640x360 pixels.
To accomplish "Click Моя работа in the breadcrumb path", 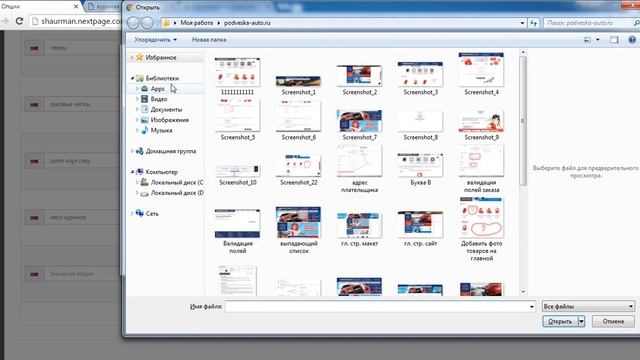I will 196,23.
